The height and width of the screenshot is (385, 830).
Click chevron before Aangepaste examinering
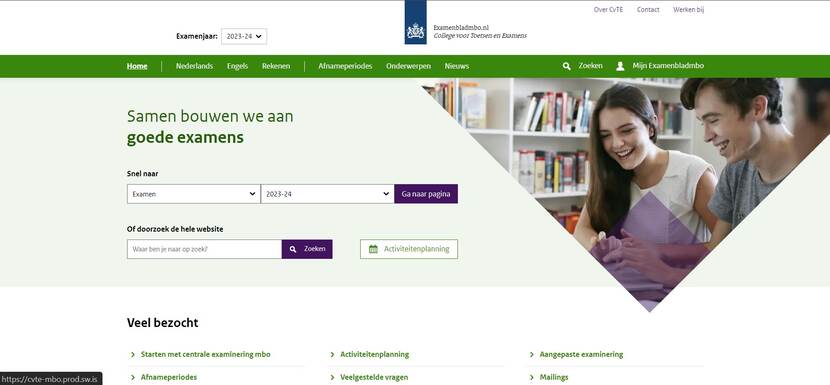531,355
